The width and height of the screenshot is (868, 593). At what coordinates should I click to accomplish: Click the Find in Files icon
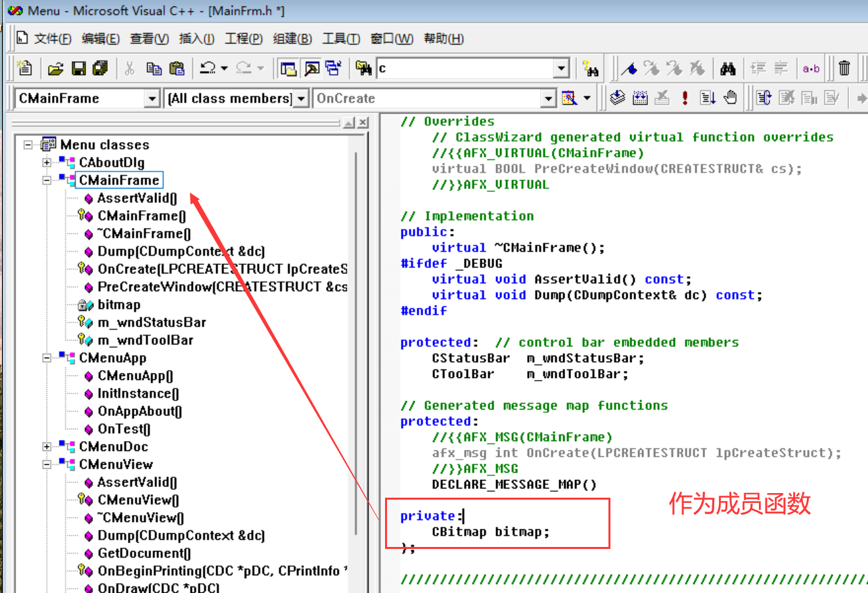(x=363, y=68)
